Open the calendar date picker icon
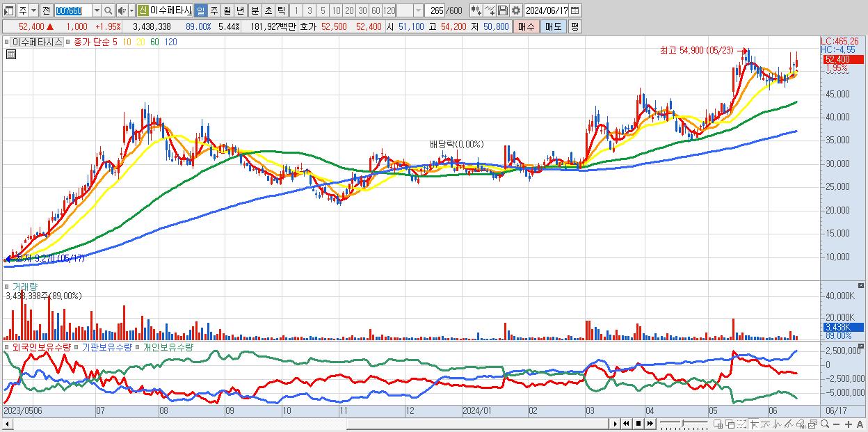 (x=574, y=10)
